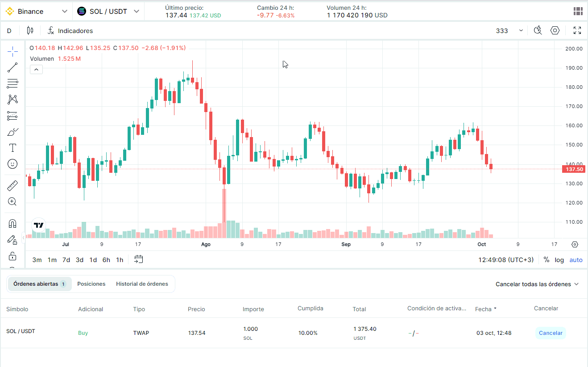588x367 pixels.
Task: Expand Cancelar todas las órdenes dropdown
Action: click(537, 284)
